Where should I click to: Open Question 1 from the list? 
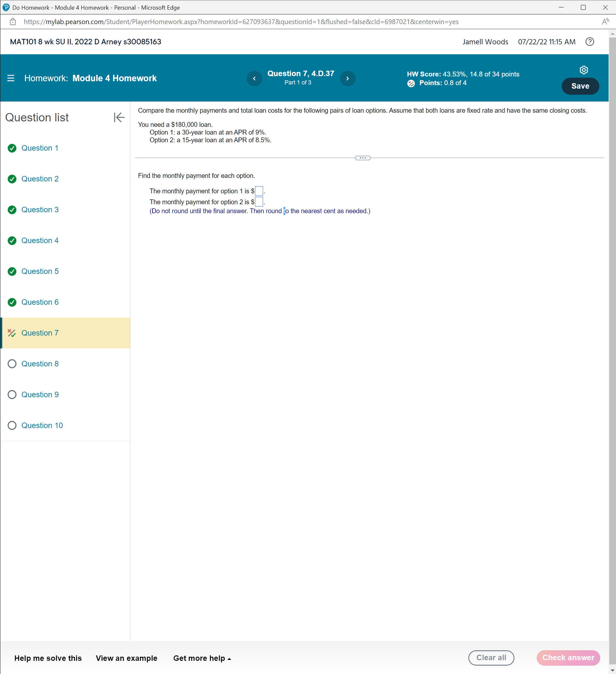[x=40, y=148]
